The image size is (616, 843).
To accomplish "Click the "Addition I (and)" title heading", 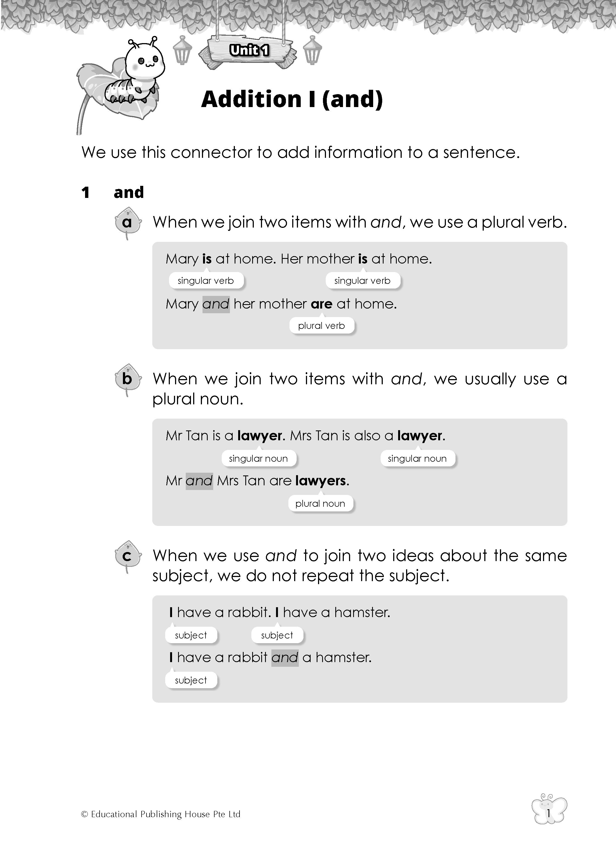I will (x=292, y=99).
